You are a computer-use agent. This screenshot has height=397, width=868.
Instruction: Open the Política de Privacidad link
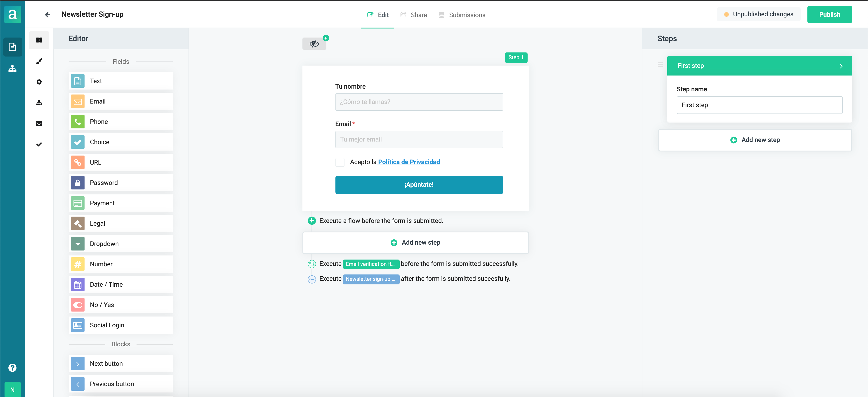point(408,162)
